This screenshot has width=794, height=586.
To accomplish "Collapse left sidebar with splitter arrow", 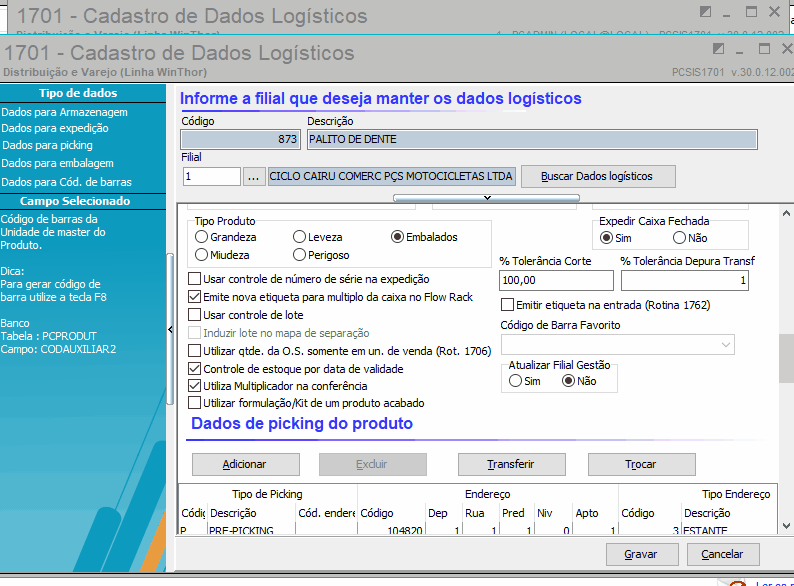I will coord(170,330).
